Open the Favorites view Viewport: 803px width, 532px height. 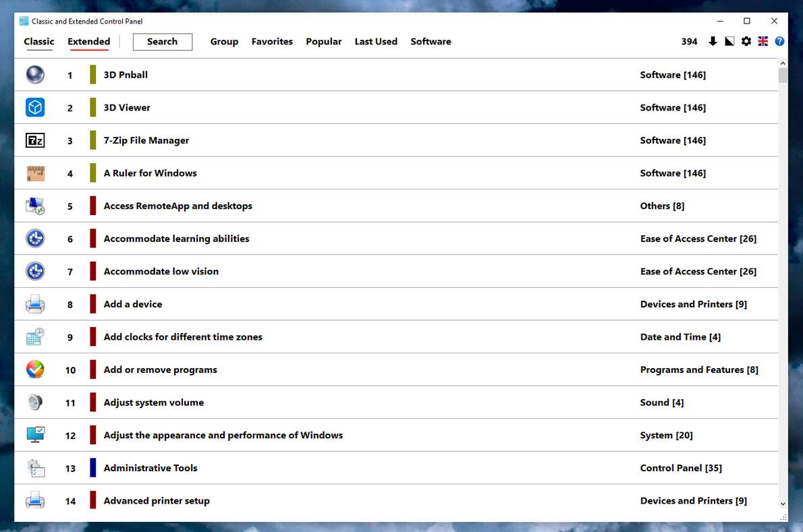272,41
